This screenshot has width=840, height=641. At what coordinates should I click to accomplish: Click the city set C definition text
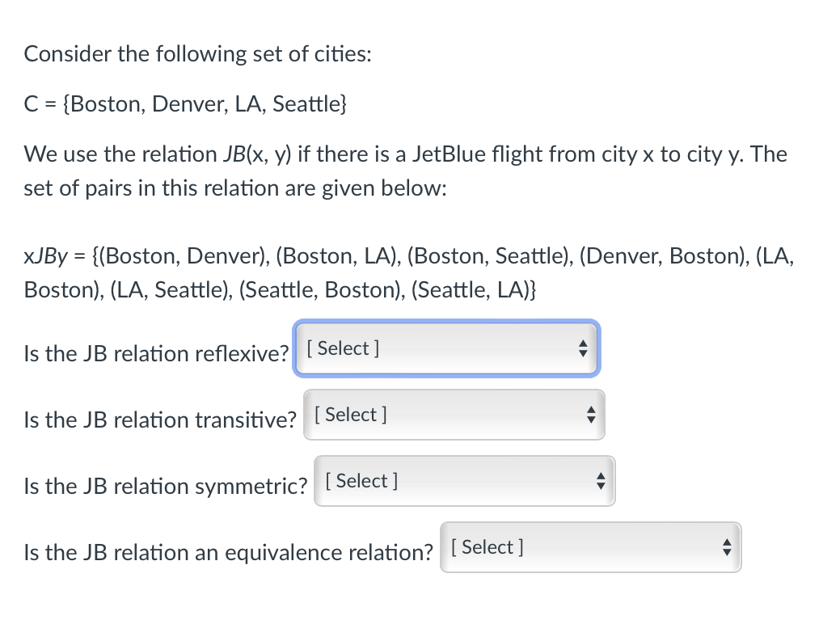tap(185, 103)
